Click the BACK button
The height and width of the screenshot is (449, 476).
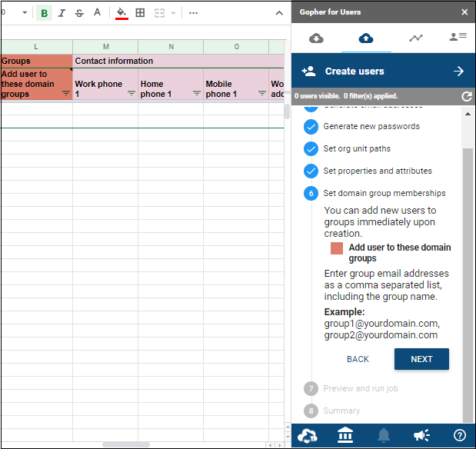tap(358, 359)
